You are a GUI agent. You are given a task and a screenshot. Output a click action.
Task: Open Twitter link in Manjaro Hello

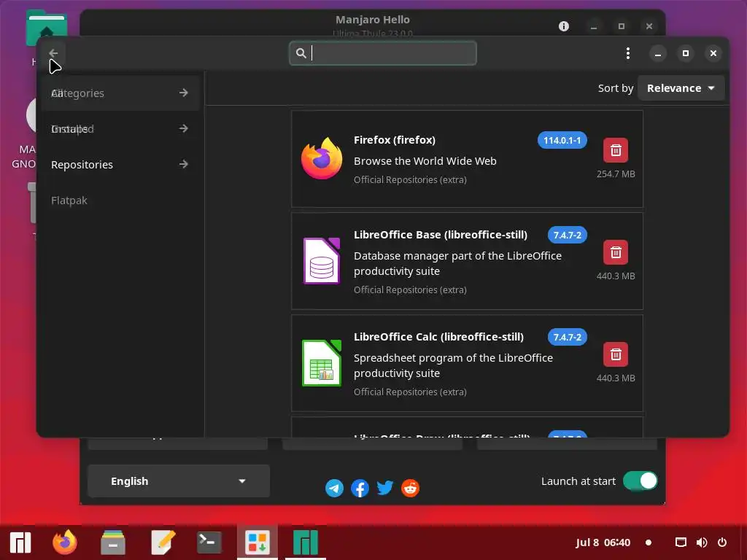click(x=385, y=488)
